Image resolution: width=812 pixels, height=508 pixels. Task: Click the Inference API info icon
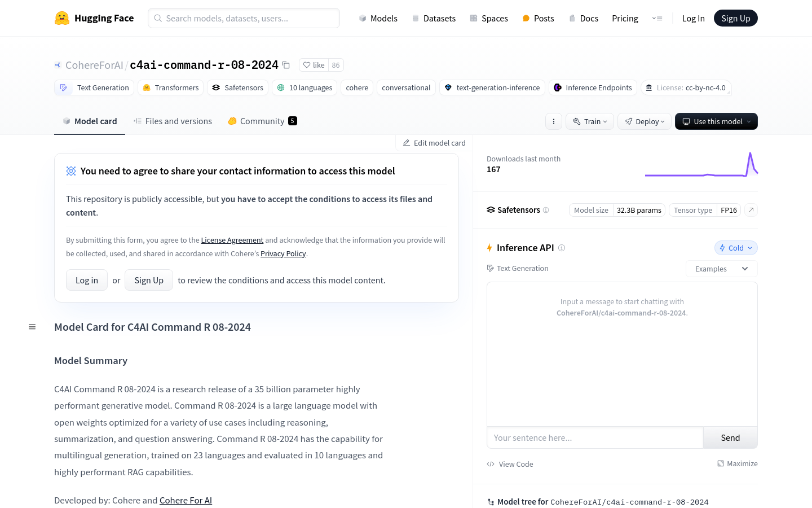coord(562,248)
